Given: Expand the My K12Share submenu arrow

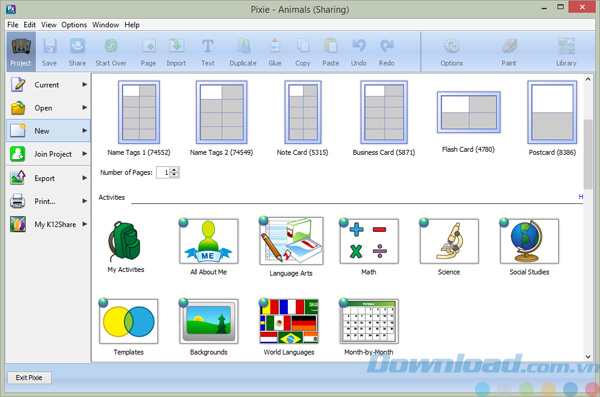Looking at the screenshot, I should 85,224.
